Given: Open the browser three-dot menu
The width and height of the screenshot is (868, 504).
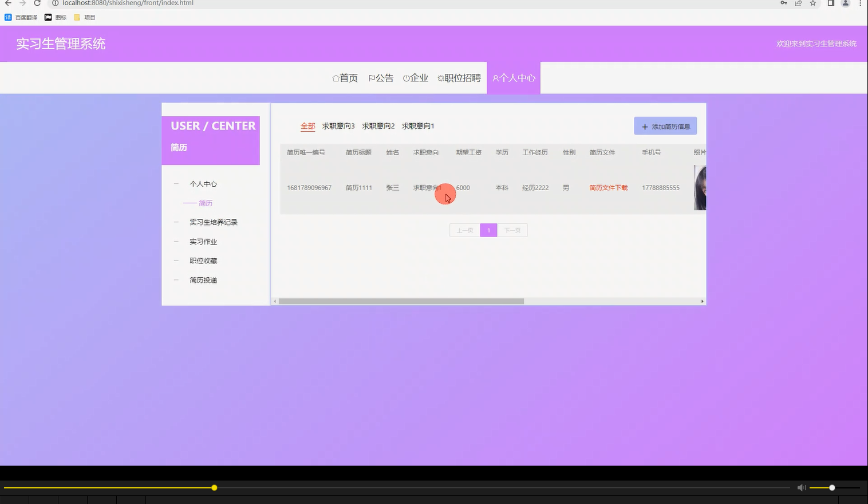Looking at the screenshot, I should (x=861, y=3).
